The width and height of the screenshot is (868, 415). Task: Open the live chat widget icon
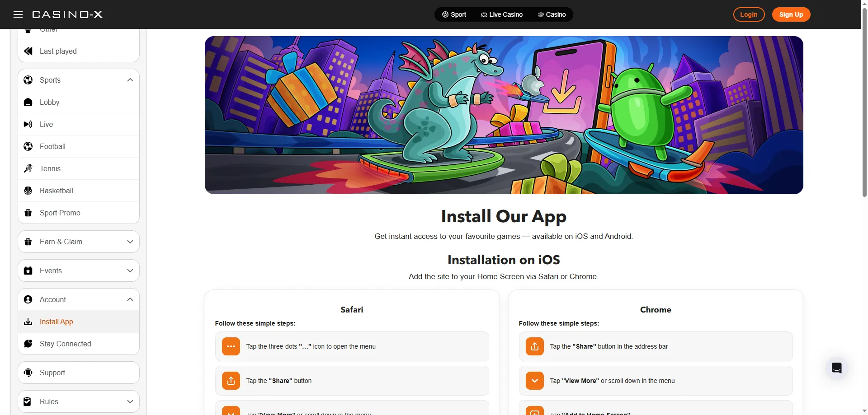(837, 368)
